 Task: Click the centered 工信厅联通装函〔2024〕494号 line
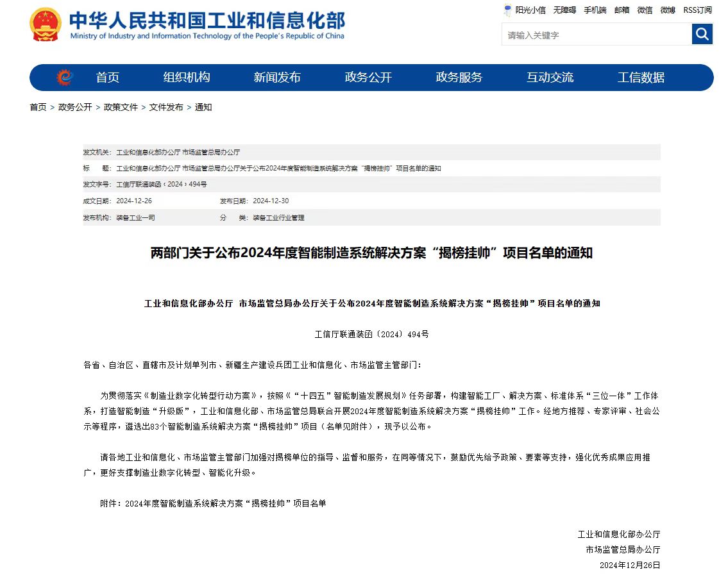[x=372, y=334]
